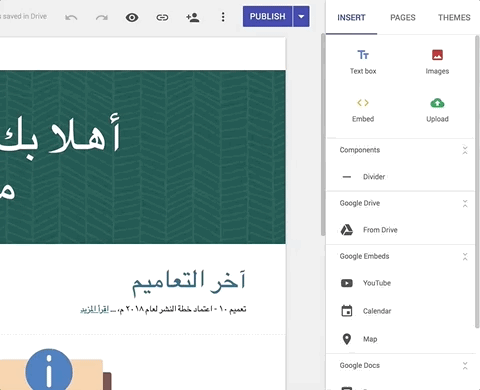Click the Publish button

point(268,16)
